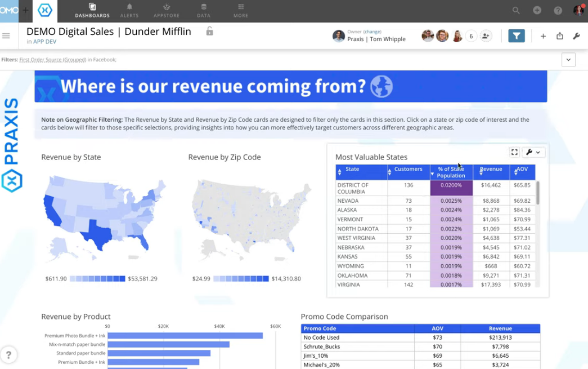Click the Standard paper bundle bar
588x369 pixels.
(159, 353)
